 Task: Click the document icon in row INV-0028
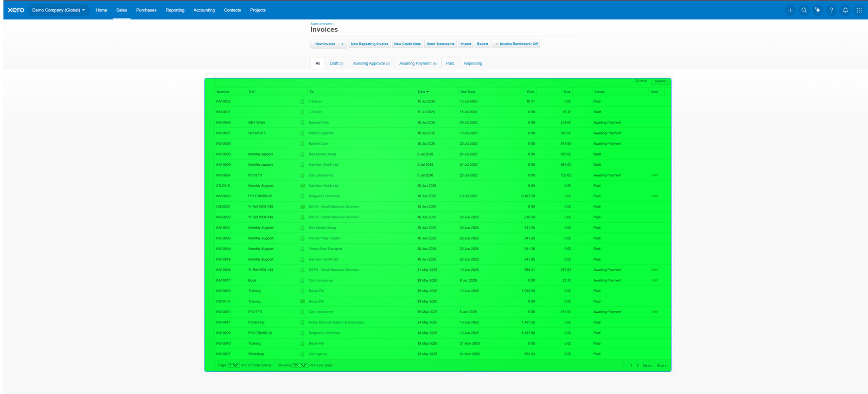pyautogui.click(x=302, y=122)
